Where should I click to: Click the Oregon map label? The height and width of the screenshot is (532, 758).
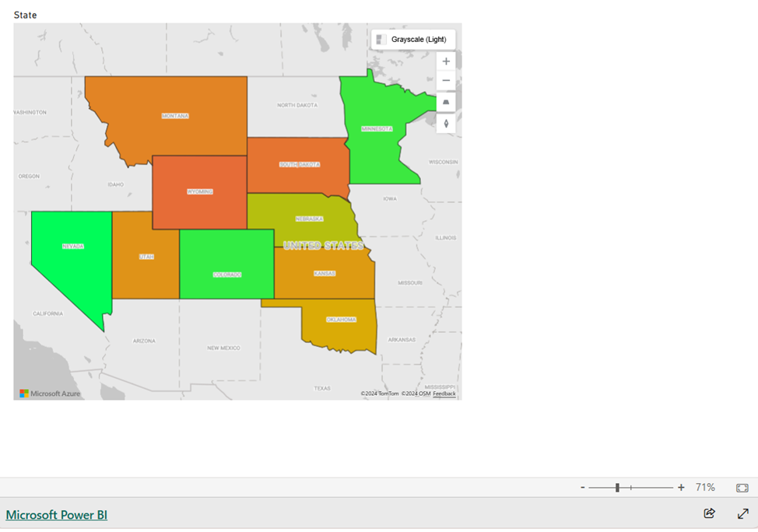pyautogui.click(x=29, y=177)
